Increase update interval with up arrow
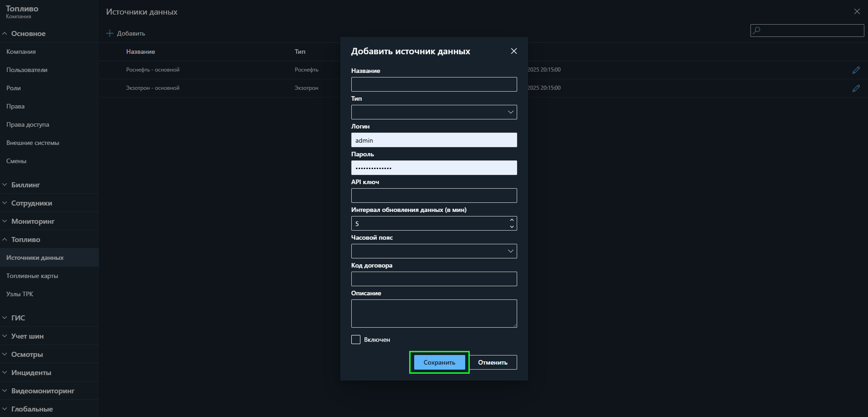 [512, 220]
